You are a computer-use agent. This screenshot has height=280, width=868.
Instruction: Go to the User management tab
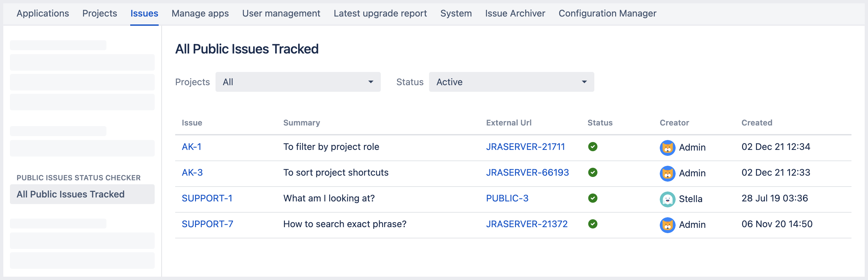pyautogui.click(x=281, y=14)
